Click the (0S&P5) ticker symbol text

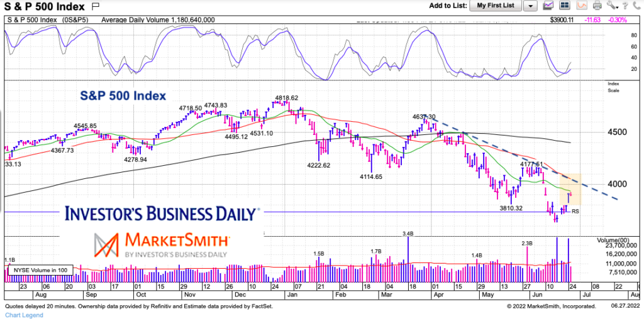click(76, 19)
